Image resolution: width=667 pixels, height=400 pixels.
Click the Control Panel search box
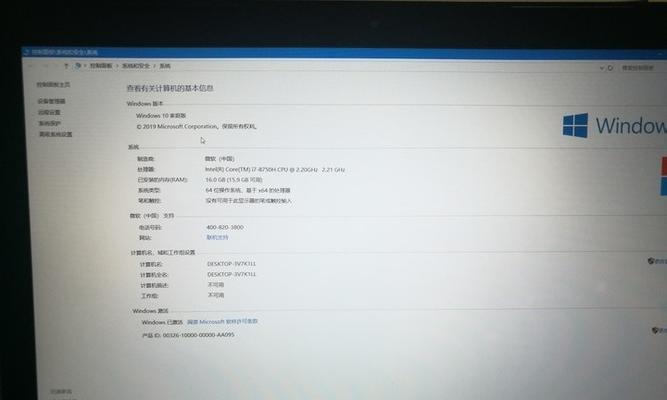(x=642, y=68)
